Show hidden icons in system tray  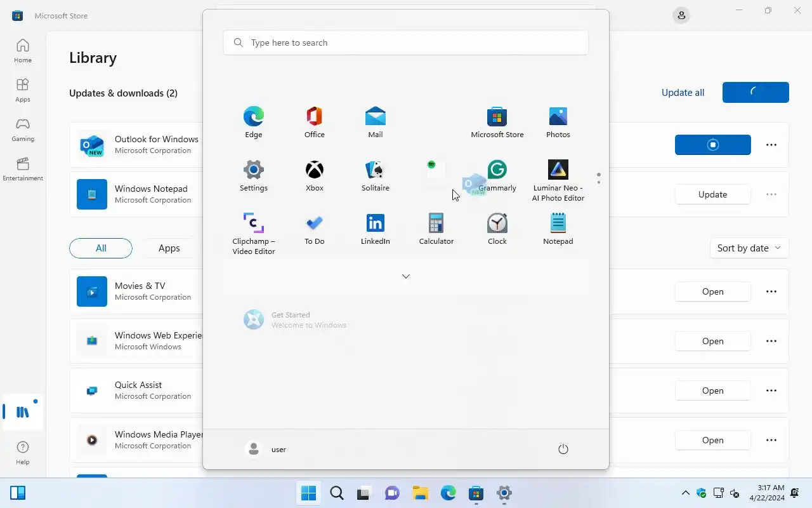coord(685,493)
